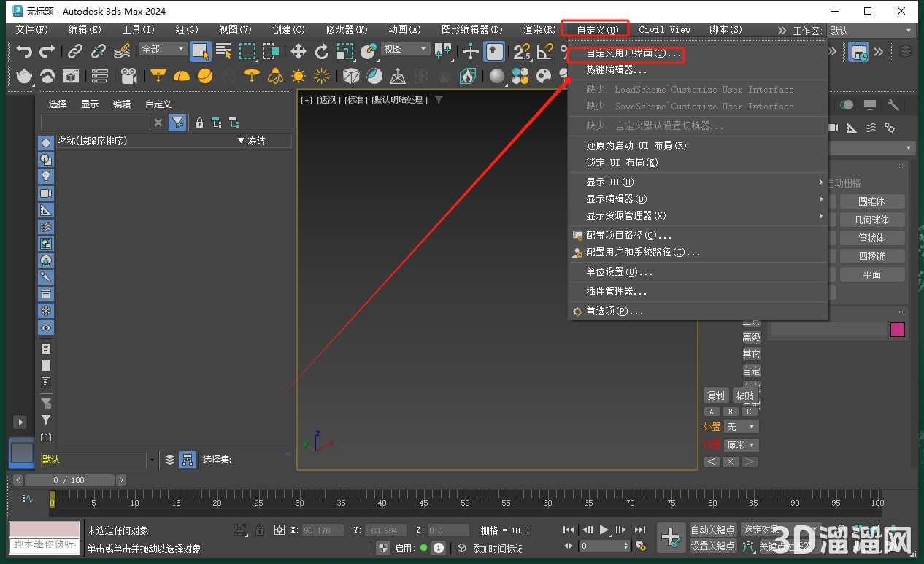Screen dimensions: 924x564
Task: Click the Undo arrow icon
Action: pyautogui.click(x=25, y=51)
